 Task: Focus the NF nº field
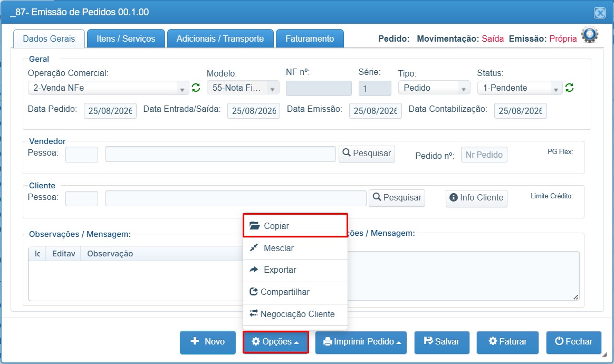click(x=319, y=89)
